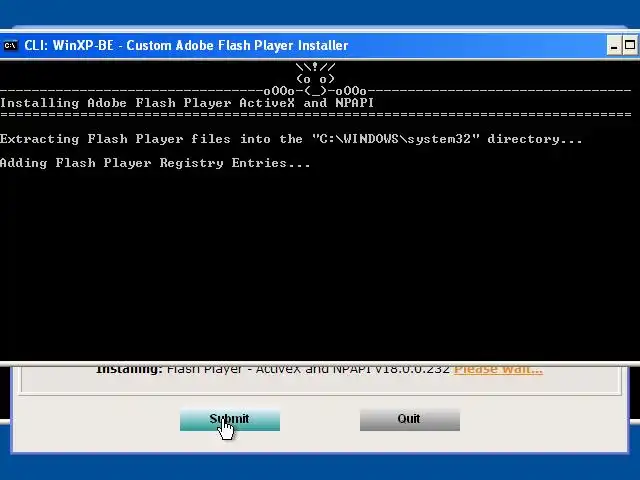Open the CLI window's system menu icon
This screenshot has height=480, width=640.
point(10,45)
